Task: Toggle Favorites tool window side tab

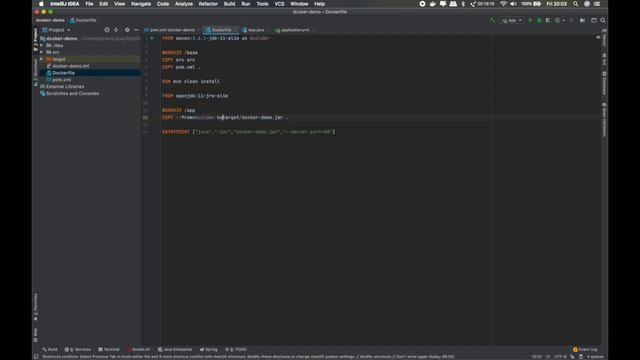Action: click(x=36, y=307)
